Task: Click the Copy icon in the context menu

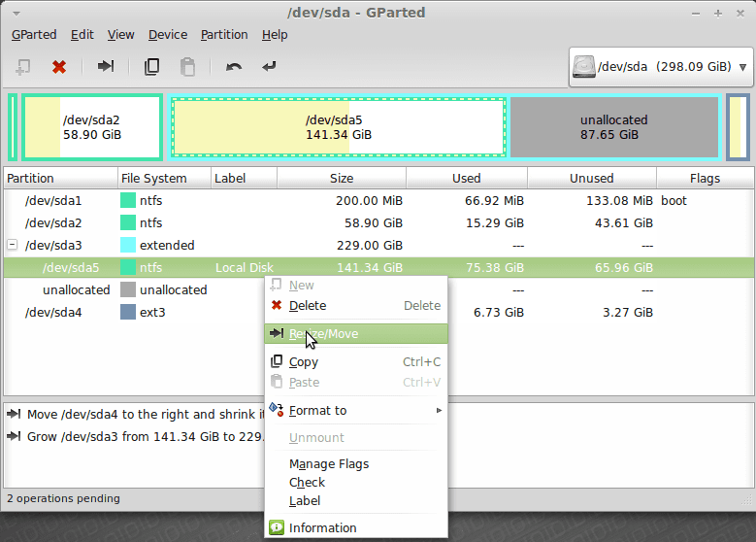Action: coord(277,361)
